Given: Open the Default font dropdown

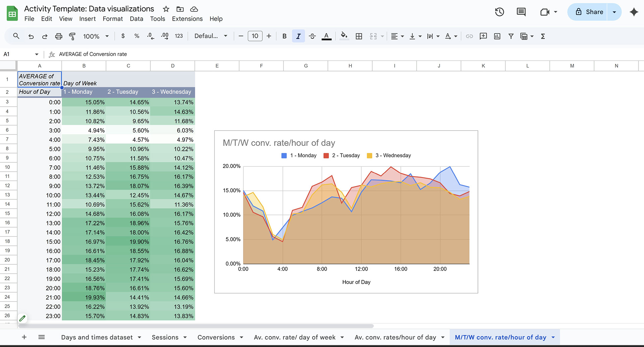Looking at the screenshot, I should (211, 36).
